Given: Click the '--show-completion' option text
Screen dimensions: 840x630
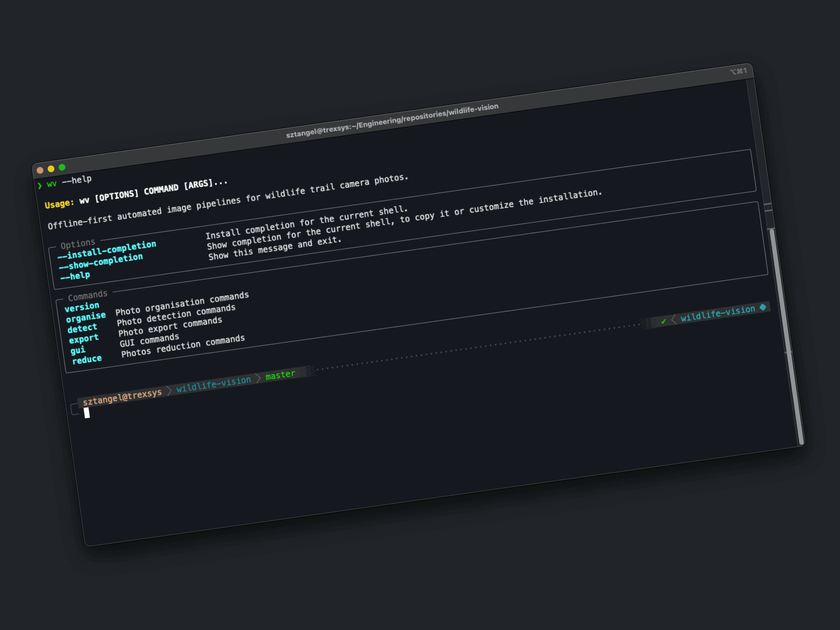Looking at the screenshot, I should 101,262.
